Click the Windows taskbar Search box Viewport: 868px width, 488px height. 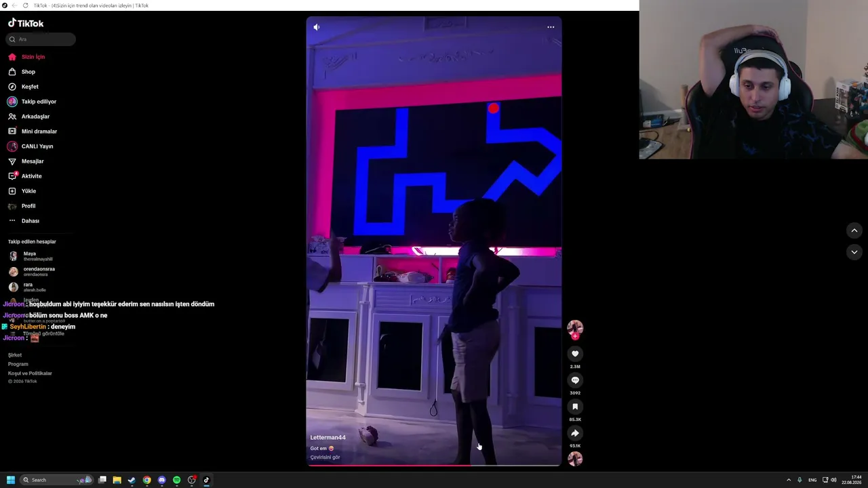click(57, 480)
